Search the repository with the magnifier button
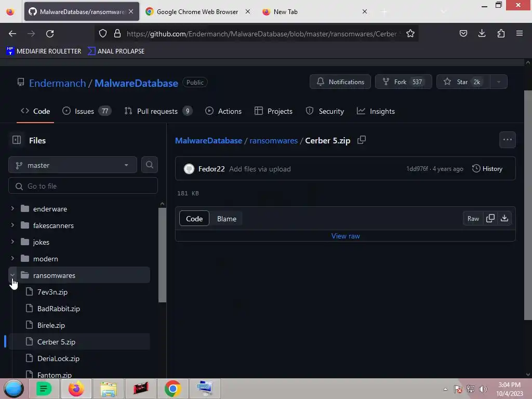Viewport: 532px width, 399px height. pos(149,165)
